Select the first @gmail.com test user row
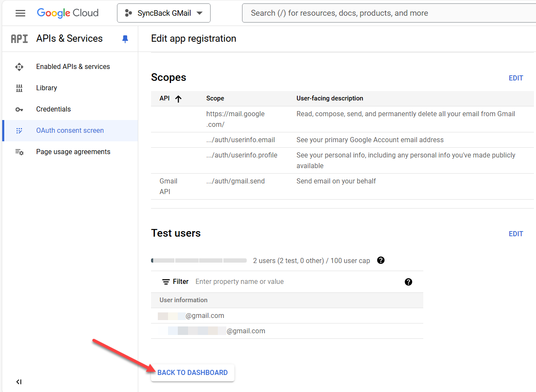This screenshot has width=536, height=392. (x=287, y=316)
